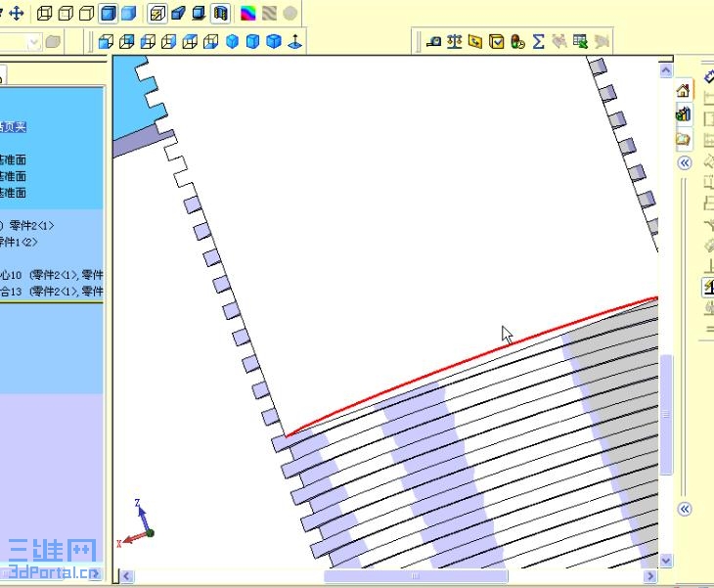Viewport: 714px width, 588px height.
Task: Open the Equations sigma tool
Action: (539, 42)
